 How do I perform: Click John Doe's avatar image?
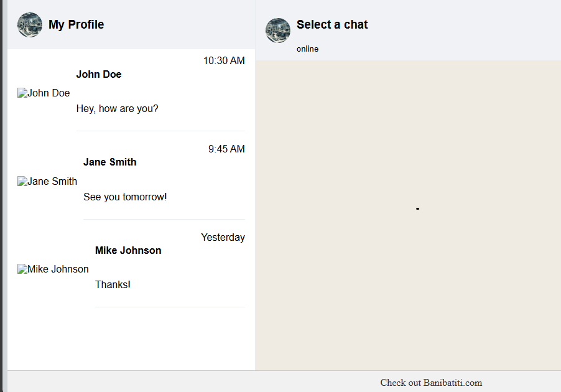tap(44, 93)
